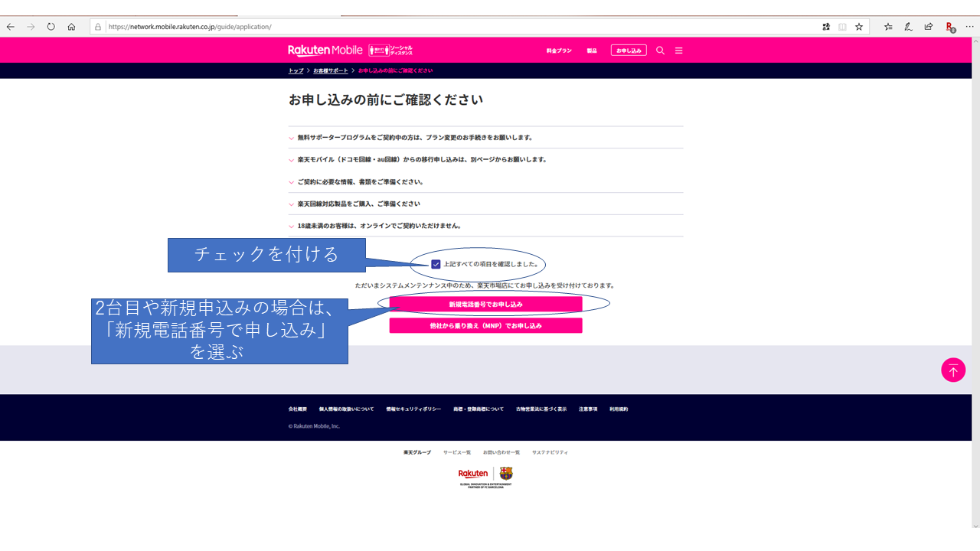980x551 pixels.
Task: View site info via the padlock icon
Action: pos(98,27)
